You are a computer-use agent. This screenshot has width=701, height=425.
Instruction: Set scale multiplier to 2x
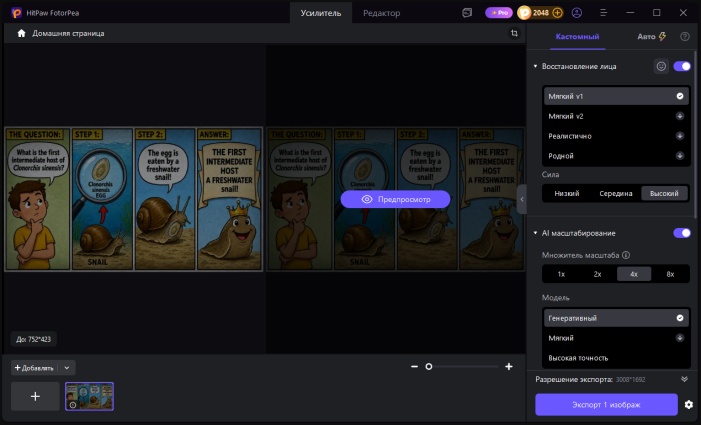(598, 274)
